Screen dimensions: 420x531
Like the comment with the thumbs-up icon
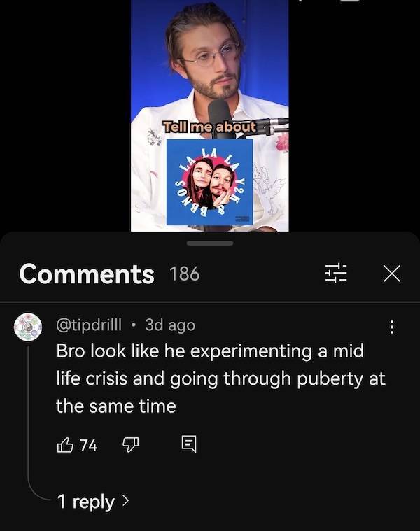click(65, 444)
